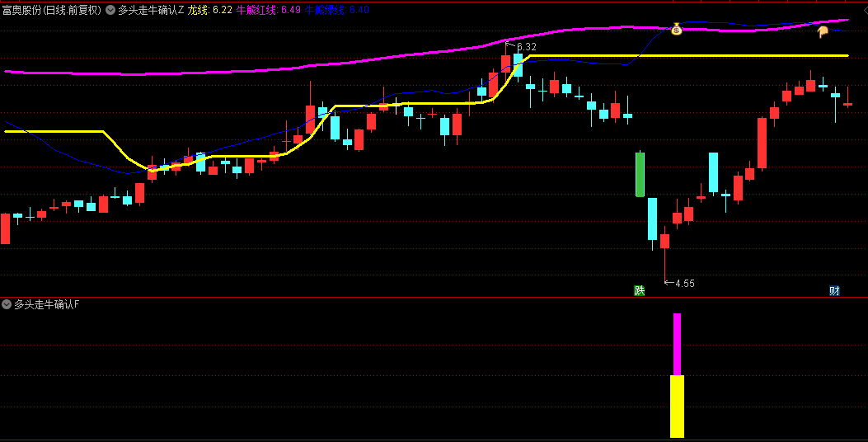
Task: Click the 多头走牛确认Z indicator name
Action: coord(151,10)
